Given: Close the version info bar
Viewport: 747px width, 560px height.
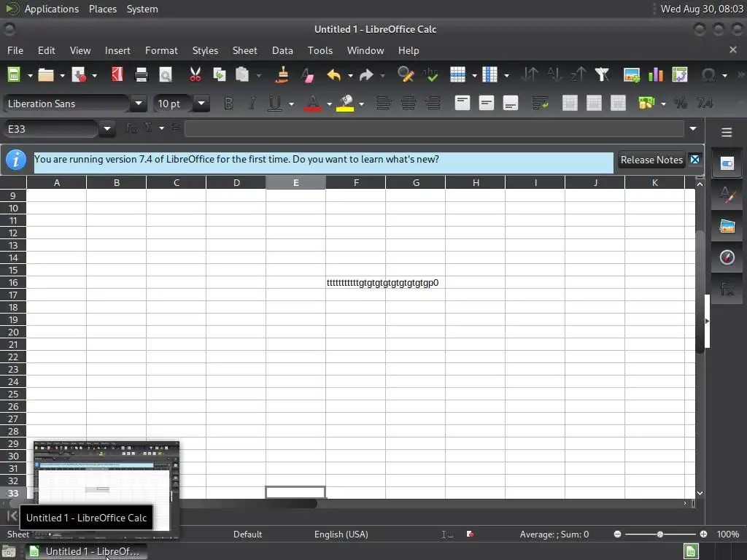Looking at the screenshot, I should click(695, 160).
